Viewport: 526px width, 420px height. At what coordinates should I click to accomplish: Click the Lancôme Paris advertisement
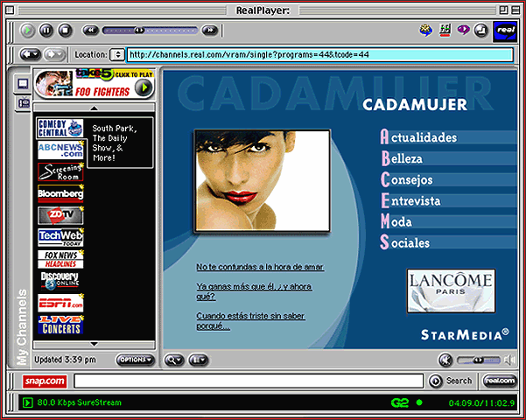point(451,290)
